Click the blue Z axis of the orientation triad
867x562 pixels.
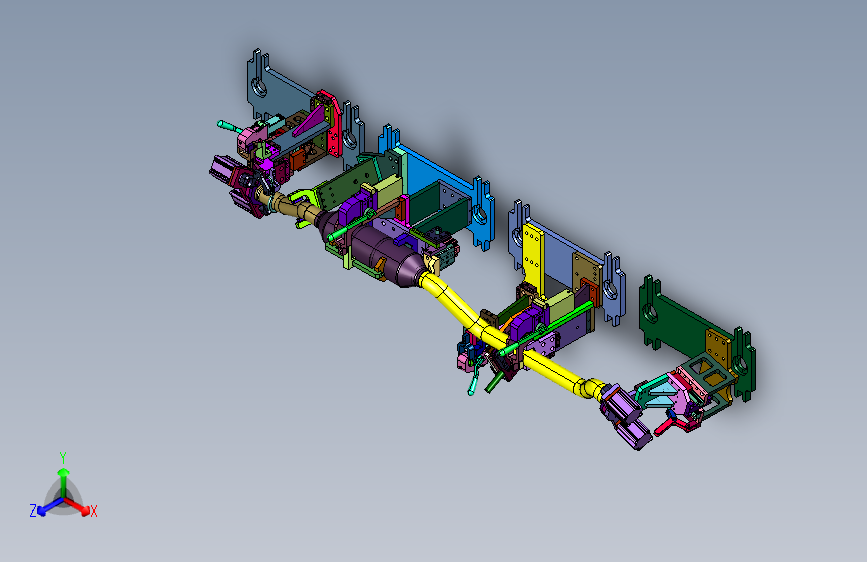click(49, 506)
